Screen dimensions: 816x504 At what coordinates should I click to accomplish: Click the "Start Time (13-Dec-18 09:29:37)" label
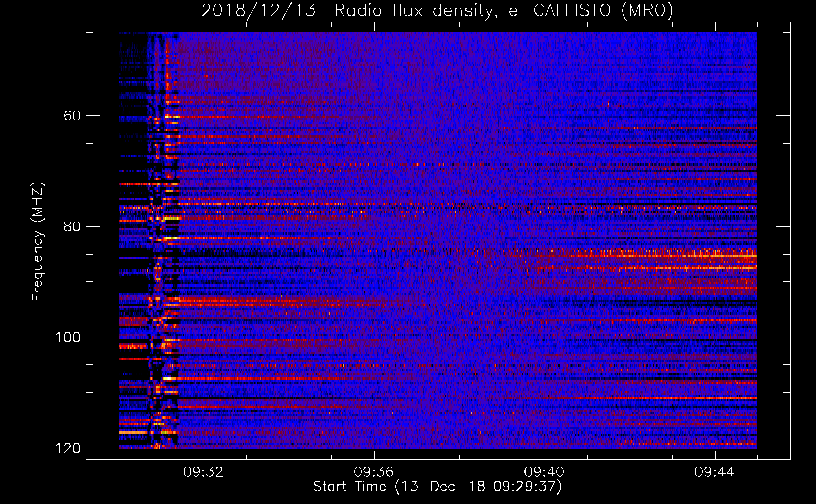437,487
